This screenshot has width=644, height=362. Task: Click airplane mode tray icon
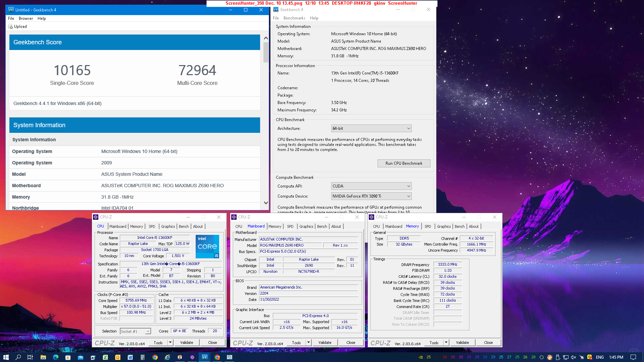click(582, 357)
